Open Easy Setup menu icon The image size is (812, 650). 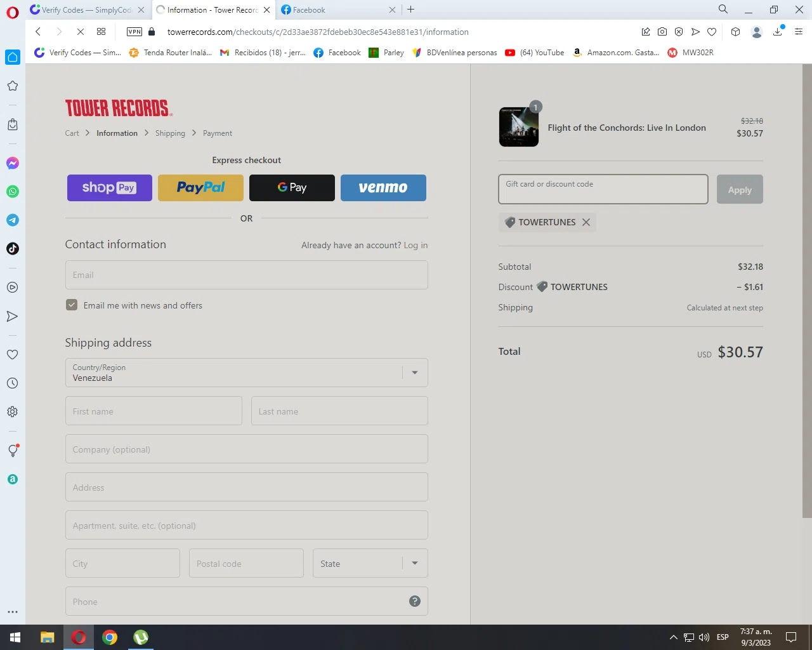[799, 32]
